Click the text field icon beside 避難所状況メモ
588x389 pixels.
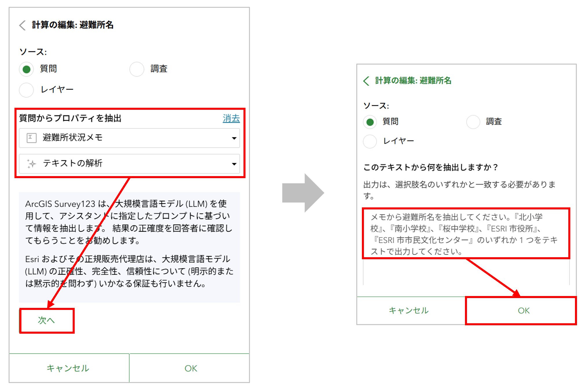31,138
